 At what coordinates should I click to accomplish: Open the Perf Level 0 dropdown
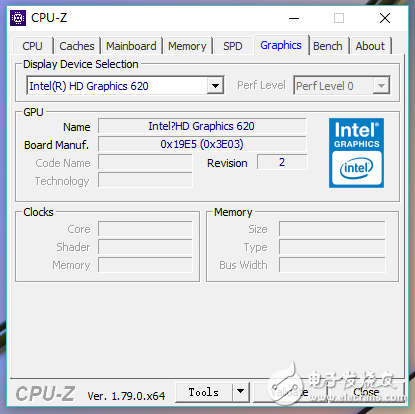[x=342, y=86]
